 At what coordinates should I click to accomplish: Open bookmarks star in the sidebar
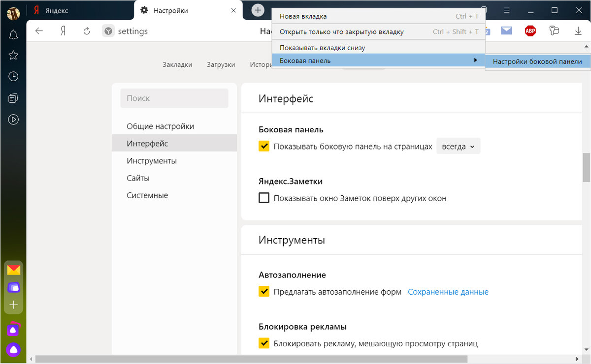(x=13, y=55)
